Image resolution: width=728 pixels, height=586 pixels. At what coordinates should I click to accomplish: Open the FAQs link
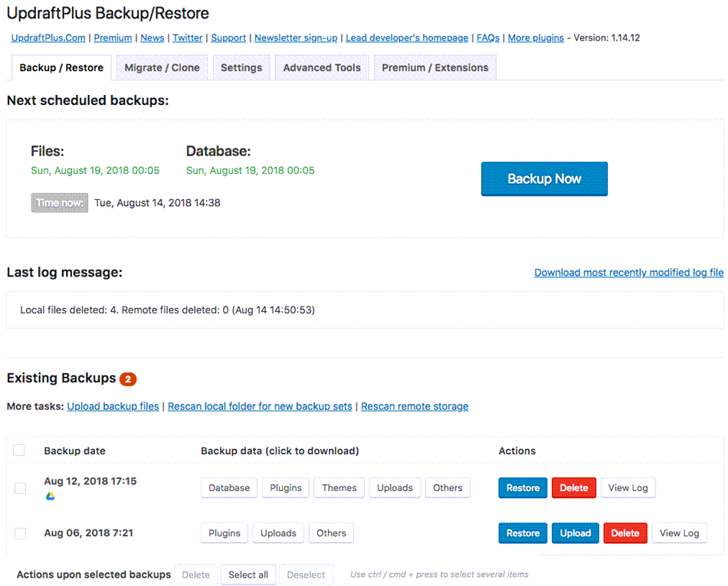[488, 38]
